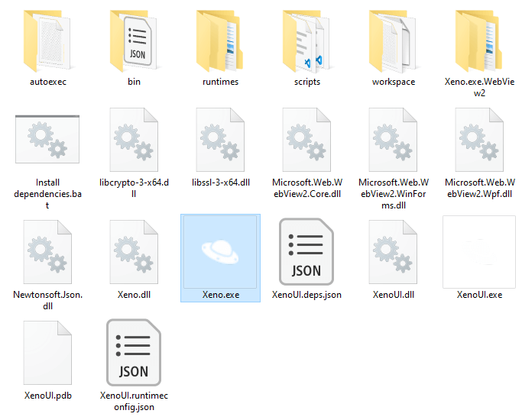
Task: Click the "Install dependencies.bat" file name
Action: [x=47, y=194]
